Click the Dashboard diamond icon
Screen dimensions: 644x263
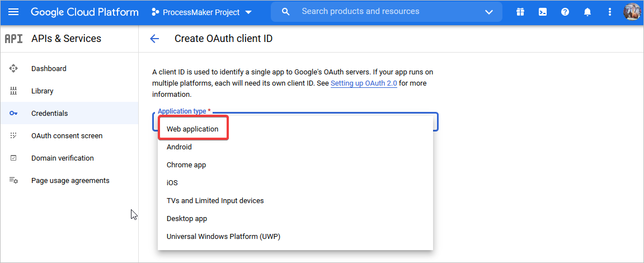(x=13, y=69)
